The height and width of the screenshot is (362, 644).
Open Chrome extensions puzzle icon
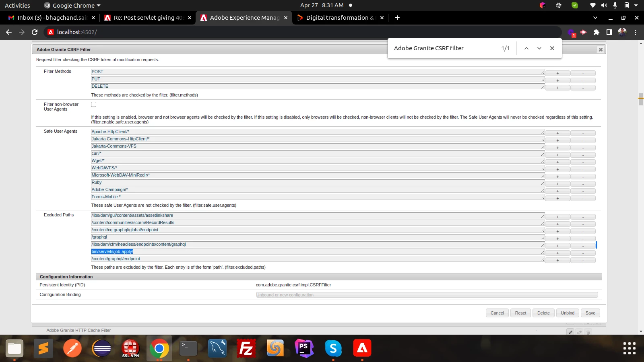pos(597,32)
